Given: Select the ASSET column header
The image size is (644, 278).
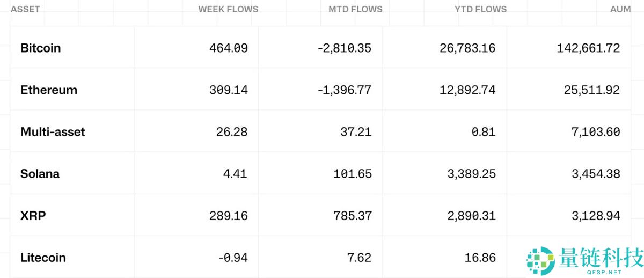Looking at the screenshot, I should (x=25, y=9).
